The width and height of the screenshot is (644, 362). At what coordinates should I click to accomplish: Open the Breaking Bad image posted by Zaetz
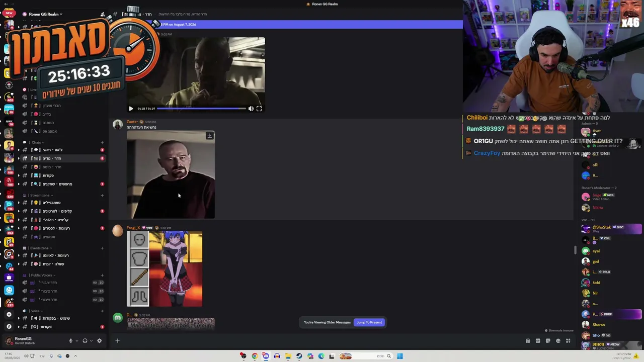[x=171, y=175]
